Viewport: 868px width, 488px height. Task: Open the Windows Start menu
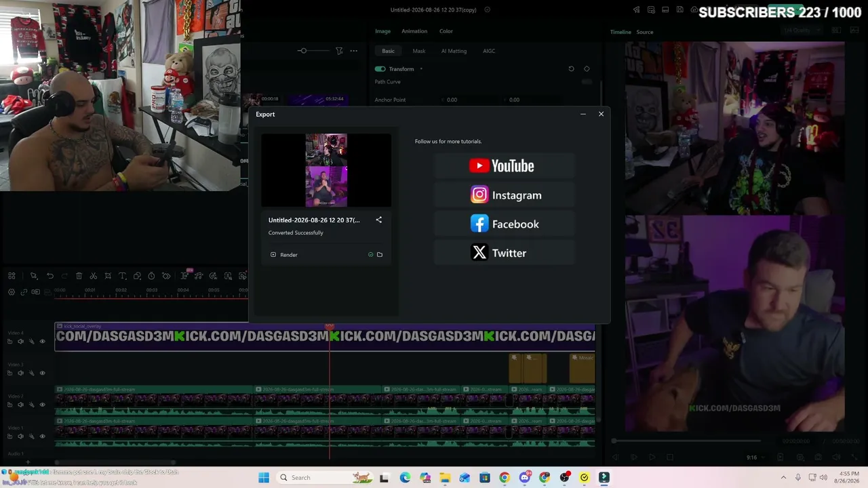264,478
